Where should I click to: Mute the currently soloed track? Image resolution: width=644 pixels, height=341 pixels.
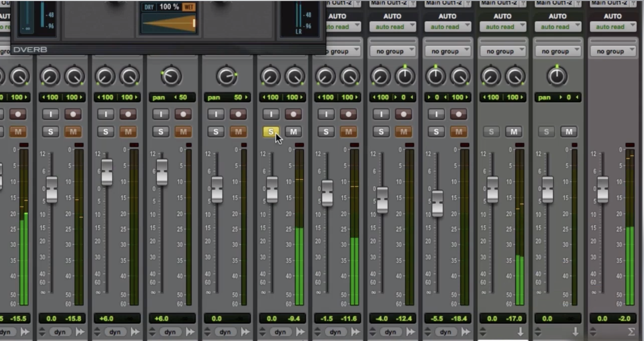click(x=293, y=132)
